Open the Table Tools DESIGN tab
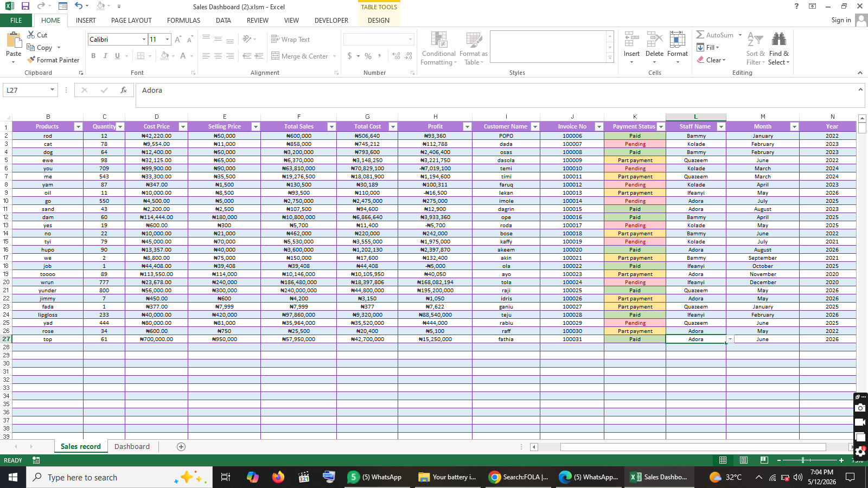 click(x=379, y=21)
